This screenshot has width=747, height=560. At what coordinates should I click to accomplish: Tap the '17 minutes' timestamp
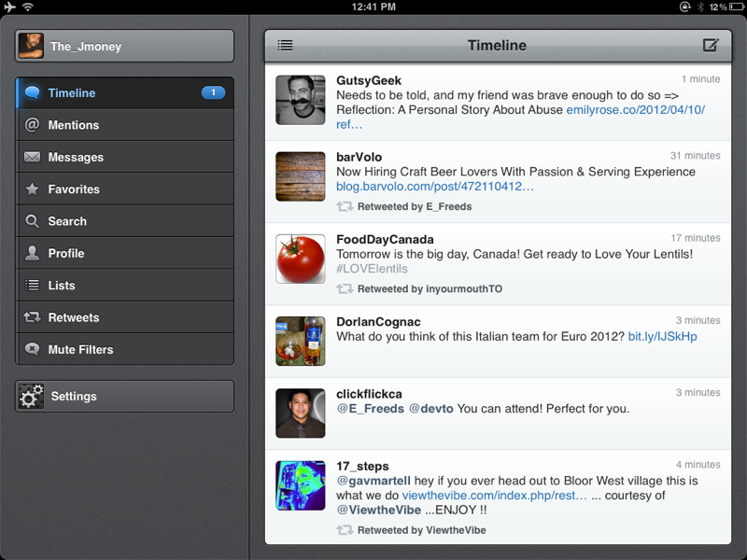[x=696, y=238]
